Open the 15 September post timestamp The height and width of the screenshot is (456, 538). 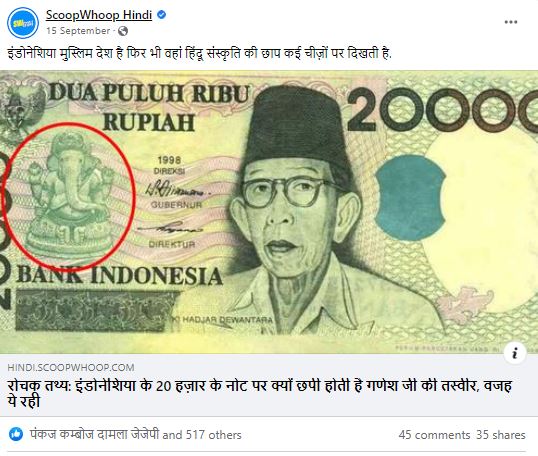tap(78, 31)
